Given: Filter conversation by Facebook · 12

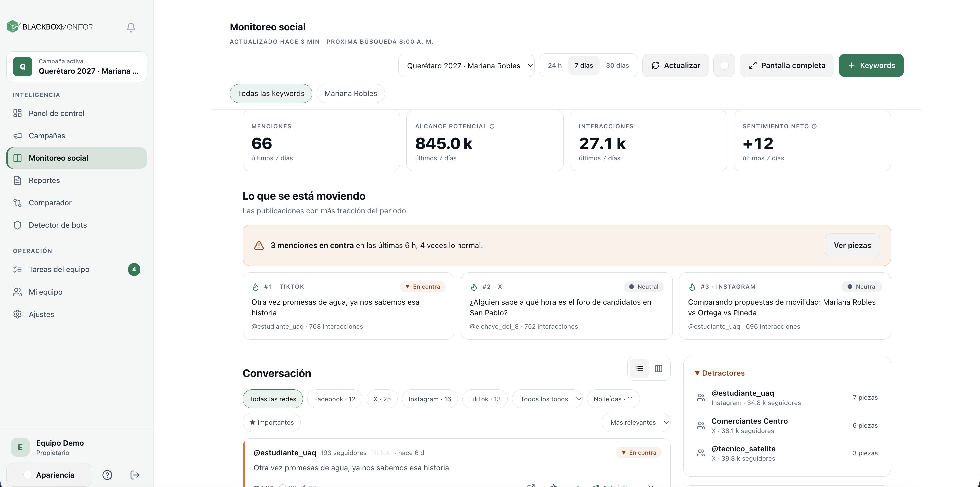Looking at the screenshot, I should tap(334, 399).
